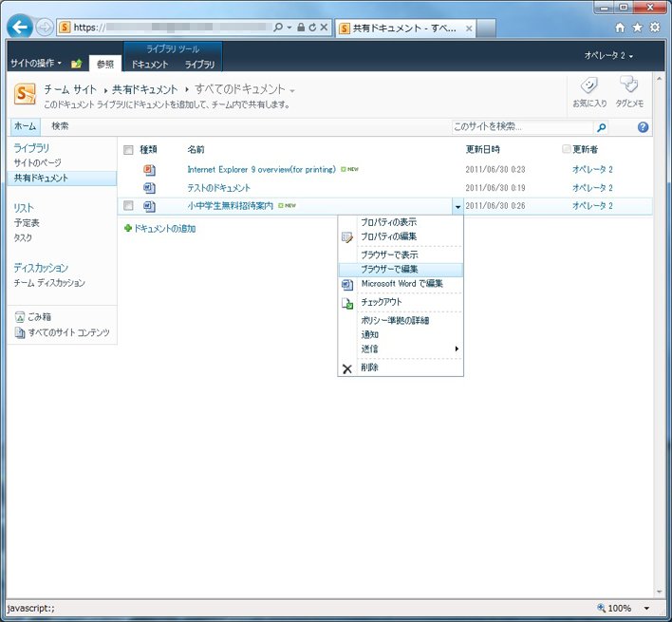Click item dropdown arrow for 小中学生無料招待案内
Viewport: 672px width, 622px height.
click(457, 207)
